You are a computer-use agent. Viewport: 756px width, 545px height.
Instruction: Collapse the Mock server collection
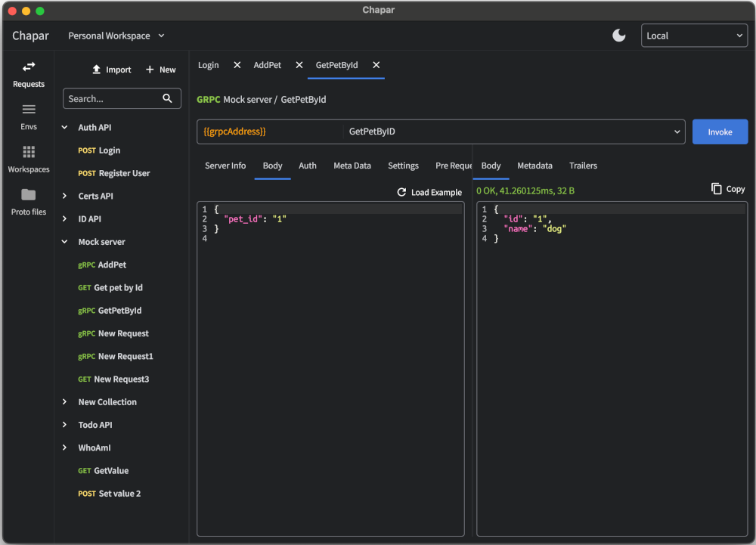(x=64, y=241)
